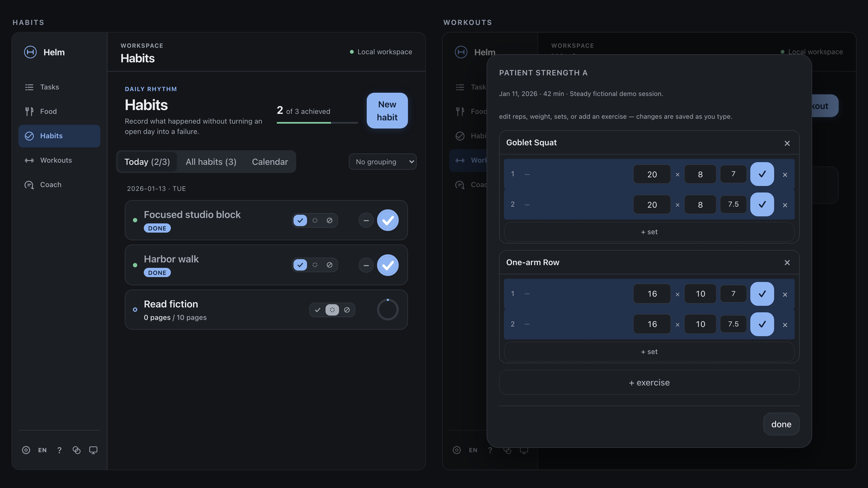Open Tasks in the Habits window sidebar
Screen dimensions: 868x488
click(x=59, y=87)
